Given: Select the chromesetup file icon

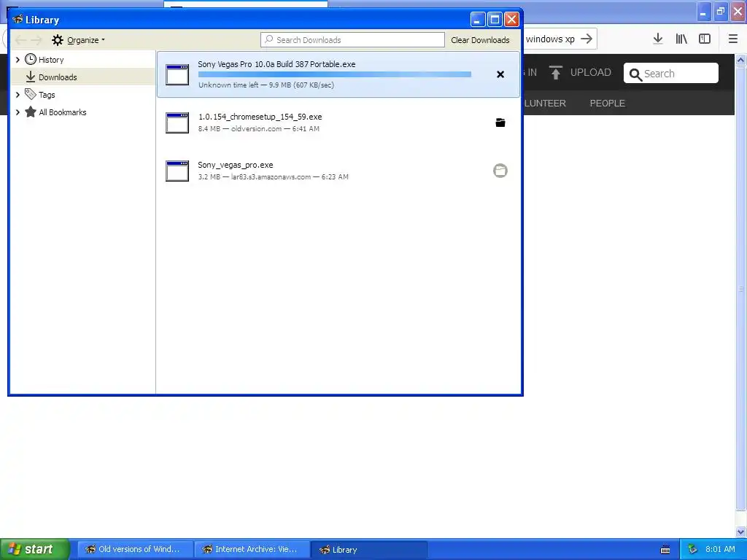Looking at the screenshot, I should [x=177, y=122].
